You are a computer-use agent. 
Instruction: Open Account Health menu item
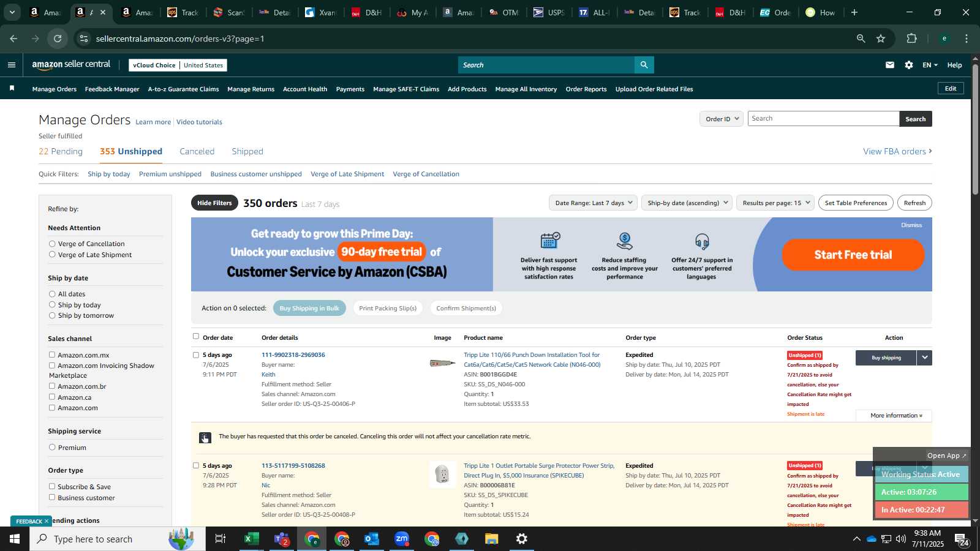coord(305,89)
